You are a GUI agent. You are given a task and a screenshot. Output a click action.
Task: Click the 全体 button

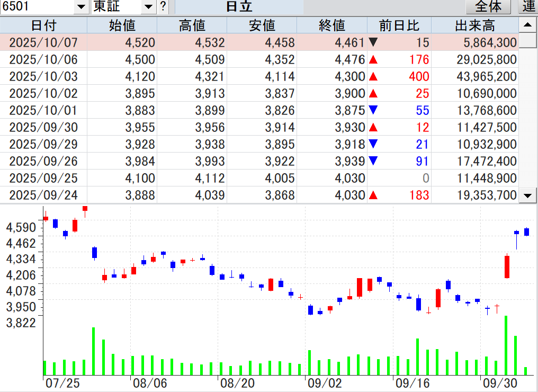pyautogui.click(x=488, y=7)
